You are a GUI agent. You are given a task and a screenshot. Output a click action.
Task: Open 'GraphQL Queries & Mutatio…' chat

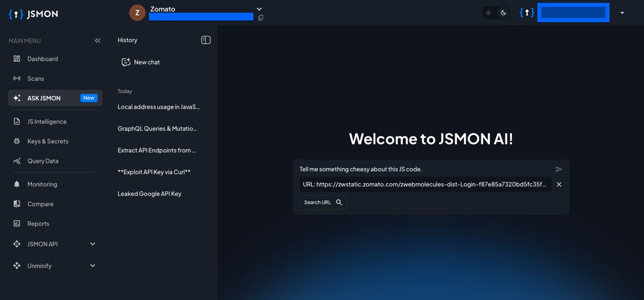pyautogui.click(x=157, y=129)
